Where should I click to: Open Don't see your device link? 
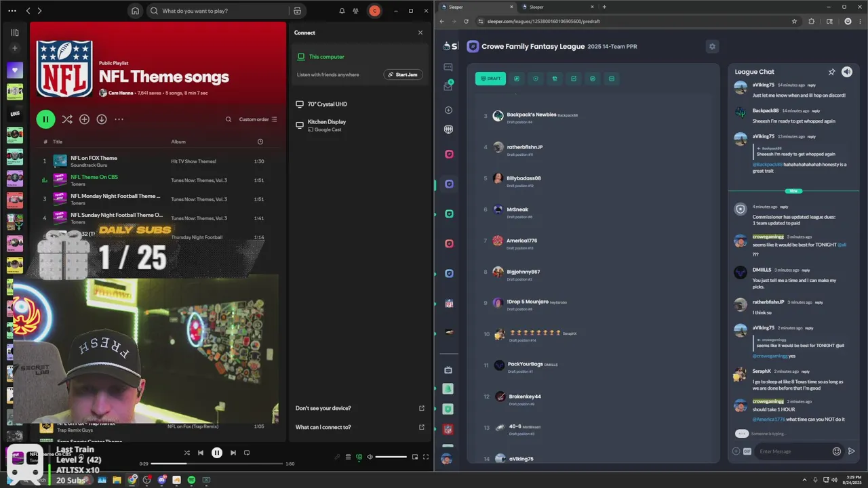[x=359, y=408]
